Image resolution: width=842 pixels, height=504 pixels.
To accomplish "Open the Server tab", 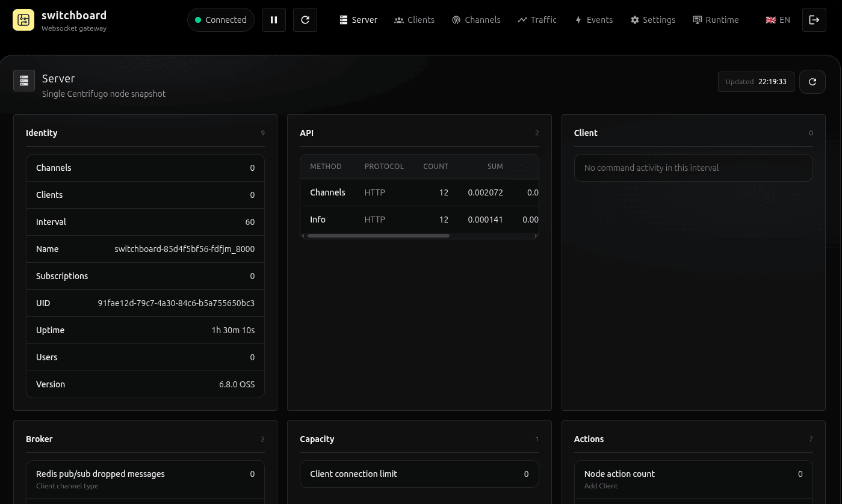I will [359, 20].
